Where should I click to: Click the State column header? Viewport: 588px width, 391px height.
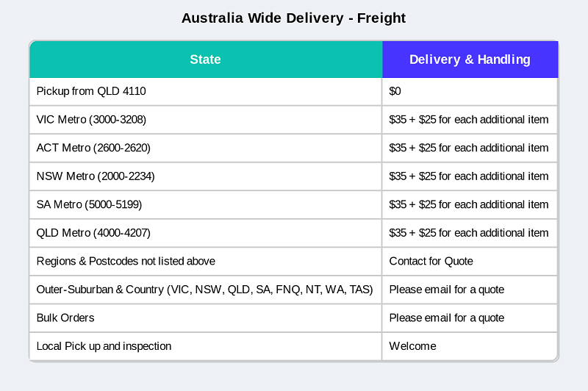[x=205, y=60]
